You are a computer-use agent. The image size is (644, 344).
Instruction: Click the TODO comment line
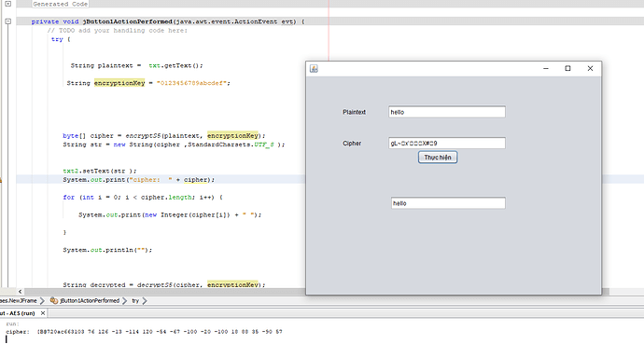(118, 31)
